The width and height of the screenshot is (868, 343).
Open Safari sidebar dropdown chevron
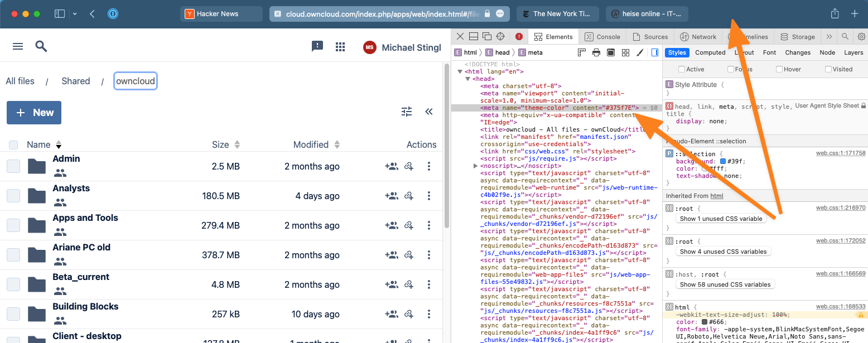pyautogui.click(x=75, y=13)
